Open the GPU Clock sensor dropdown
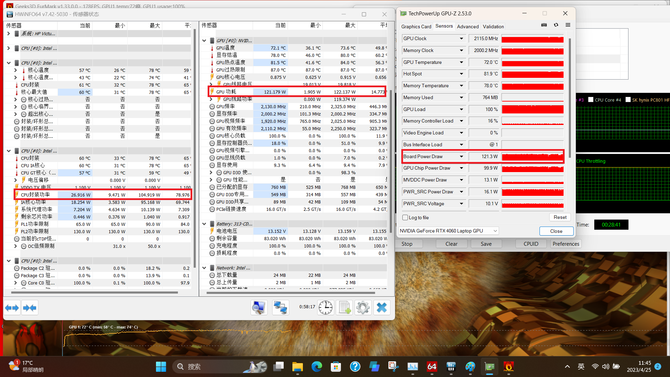 tap(461, 38)
